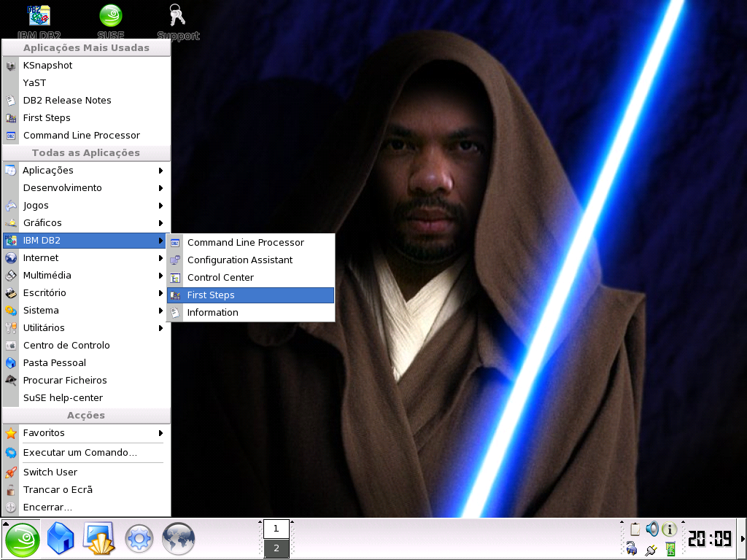Click the SUSE desktop shortcut icon
The width and height of the screenshot is (747, 560).
point(111,16)
